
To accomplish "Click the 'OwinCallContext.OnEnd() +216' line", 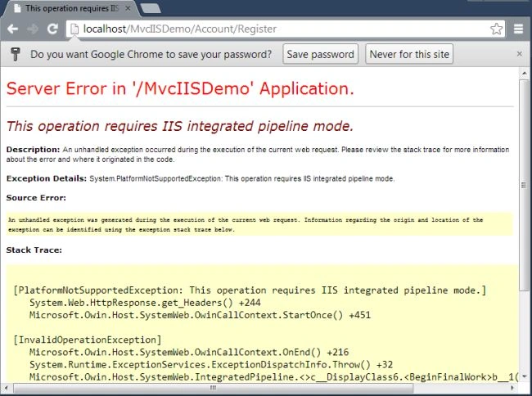I will pyautogui.click(x=189, y=352).
